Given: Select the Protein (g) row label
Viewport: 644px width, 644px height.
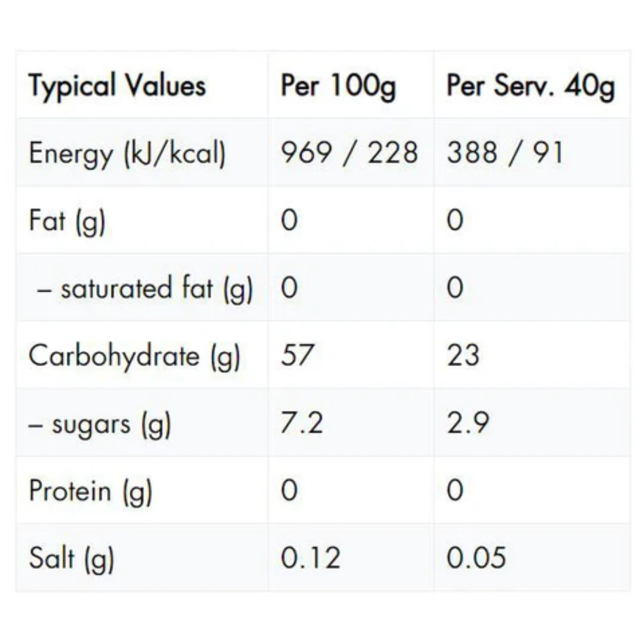Looking at the screenshot, I should (91, 491).
